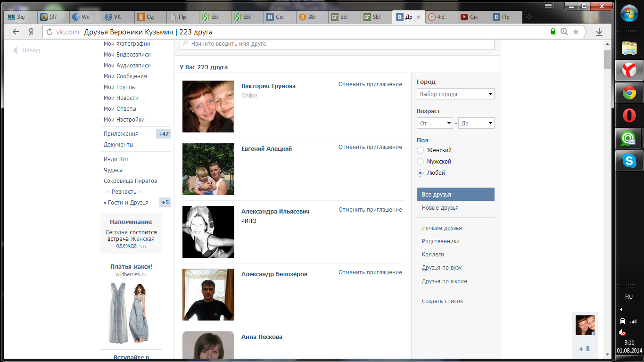Open the age 'До' dropdown

(x=476, y=123)
